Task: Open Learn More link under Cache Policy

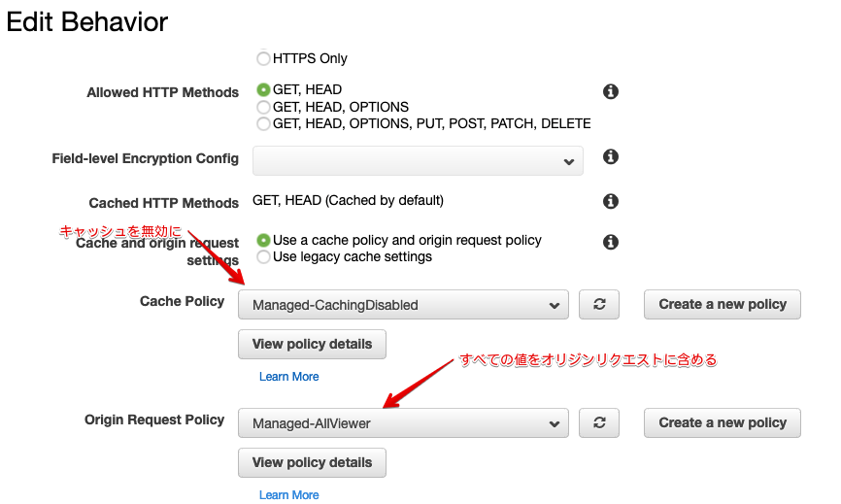Action: pos(289,377)
